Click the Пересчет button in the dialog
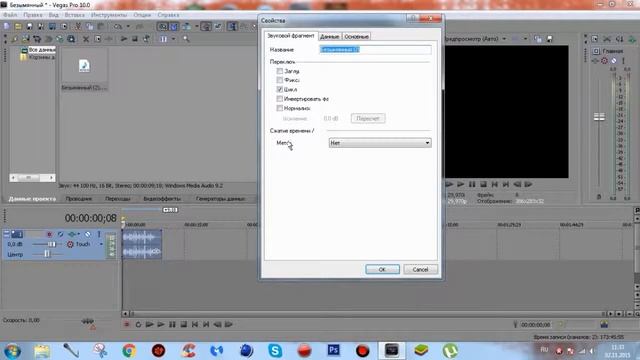Image resolution: width=640 pixels, height=360 pixels. 368,118
